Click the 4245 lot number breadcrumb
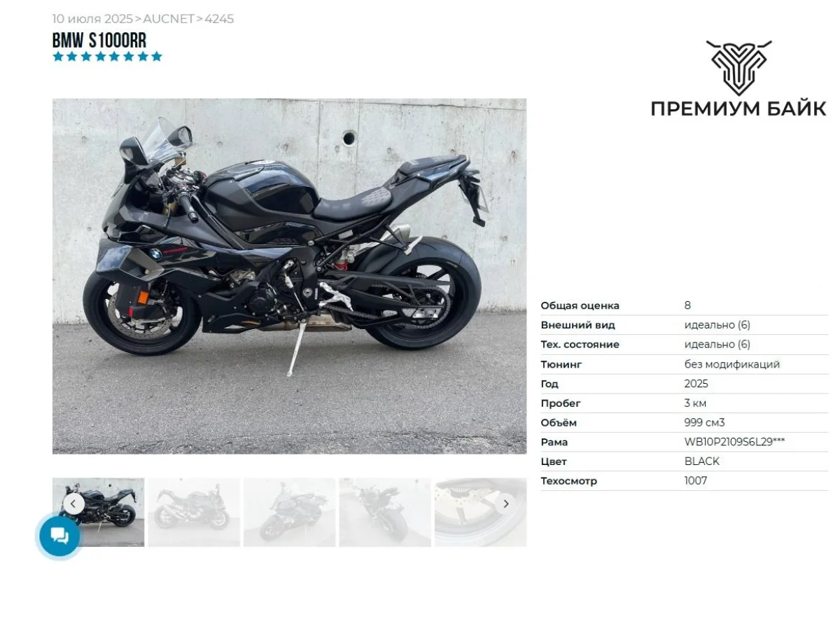This screenshot has width=840, height=631. pos(219,19)
